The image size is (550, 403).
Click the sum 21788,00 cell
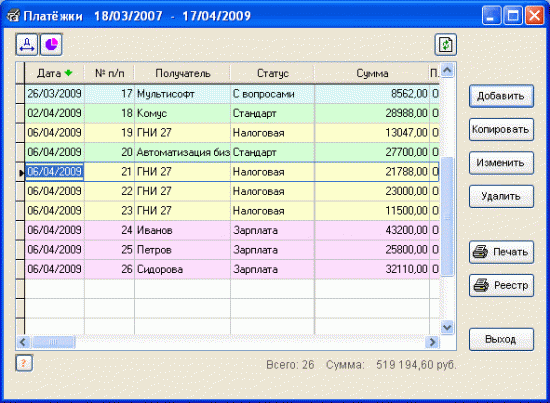click(x=372, y=172)
